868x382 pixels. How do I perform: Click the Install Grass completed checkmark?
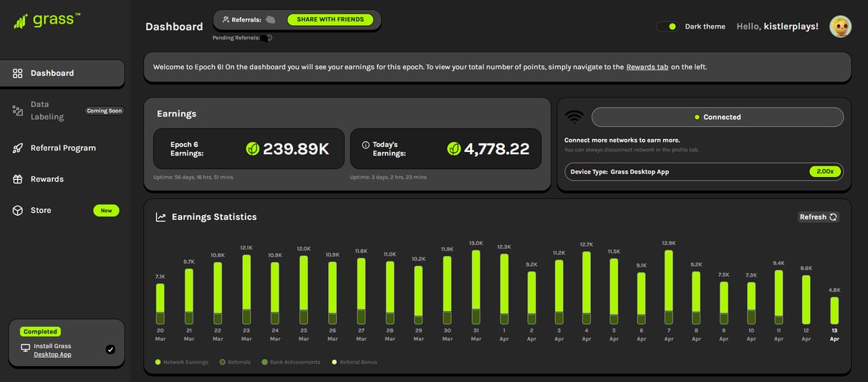click(110, 349)
